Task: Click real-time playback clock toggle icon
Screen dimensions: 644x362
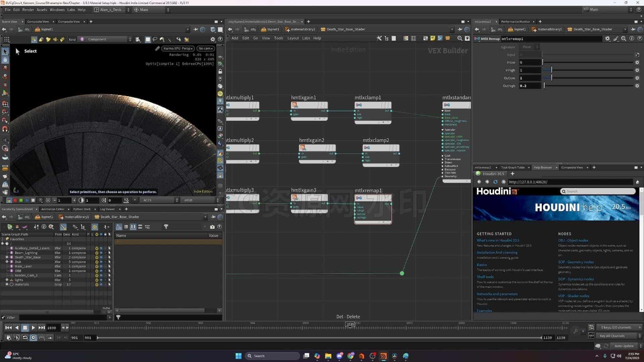Action: point(33,338)
